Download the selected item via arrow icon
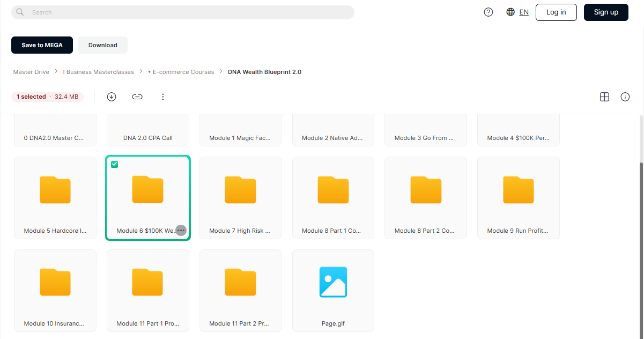Screen dimensions: 644x339 coord(112,97)
